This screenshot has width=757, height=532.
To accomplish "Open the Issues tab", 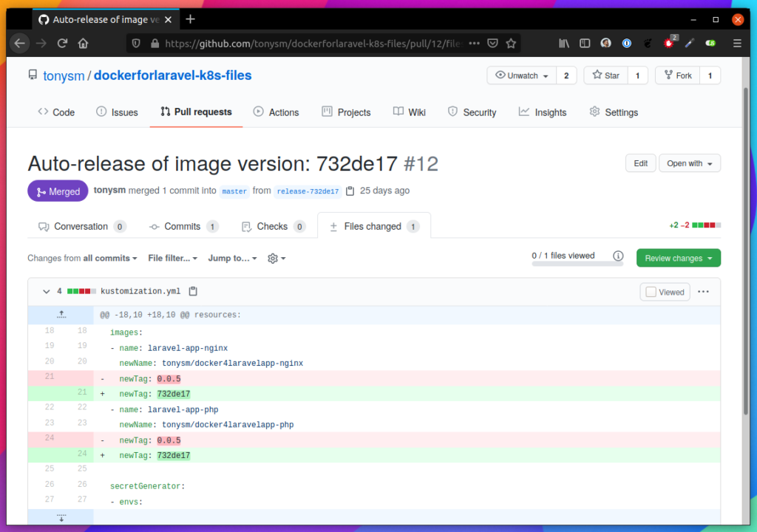I will (117, 112).
